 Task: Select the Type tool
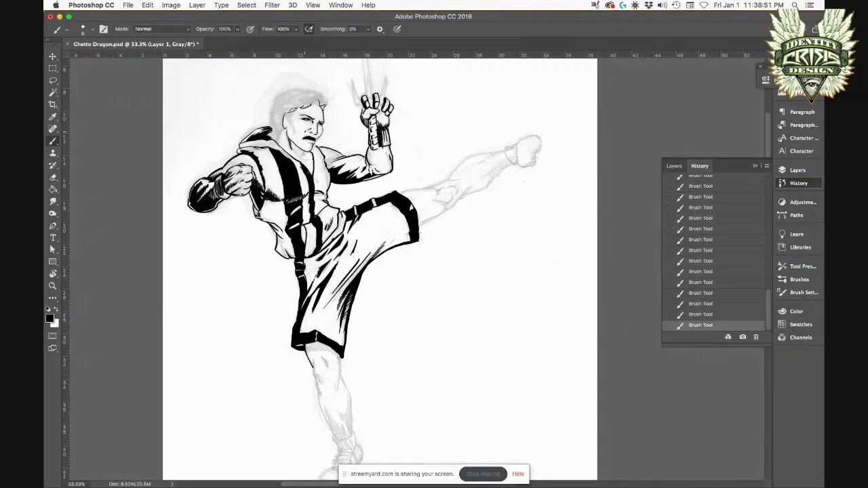pyautogui.click(x=53, y=238)
